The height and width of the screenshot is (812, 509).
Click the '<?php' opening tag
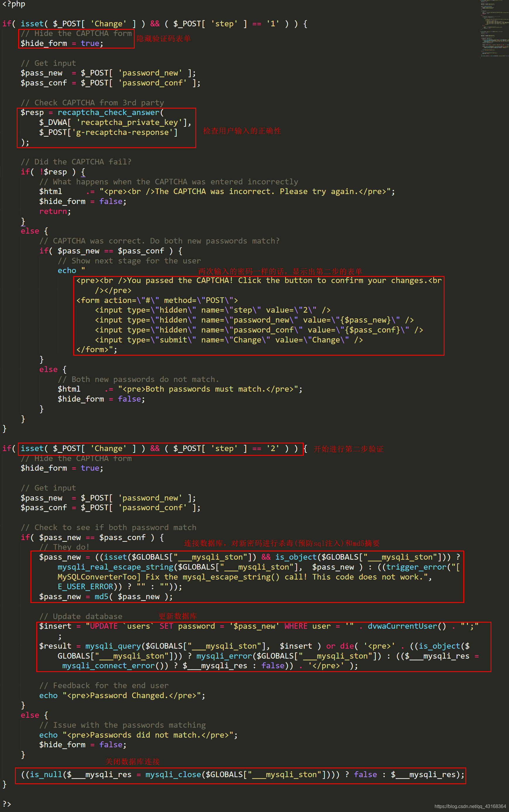(14, 4)
